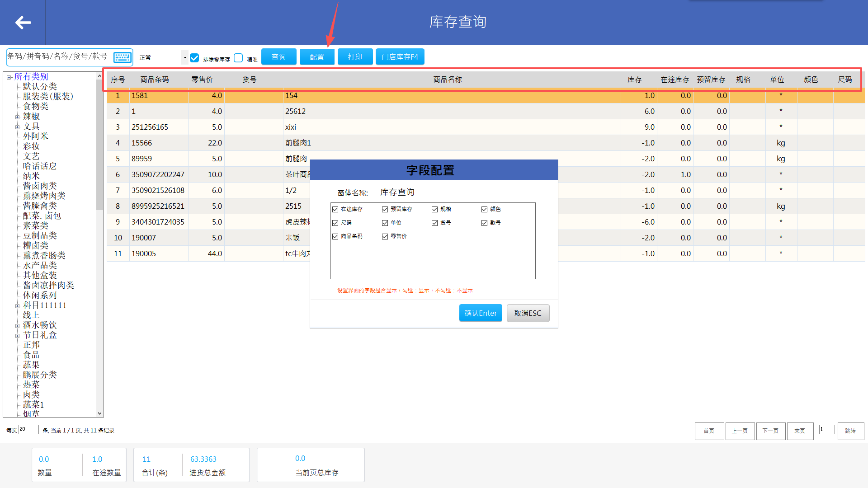Click the back arrow icon
This screenshot has height=488, width=868.
coord(23,23)
